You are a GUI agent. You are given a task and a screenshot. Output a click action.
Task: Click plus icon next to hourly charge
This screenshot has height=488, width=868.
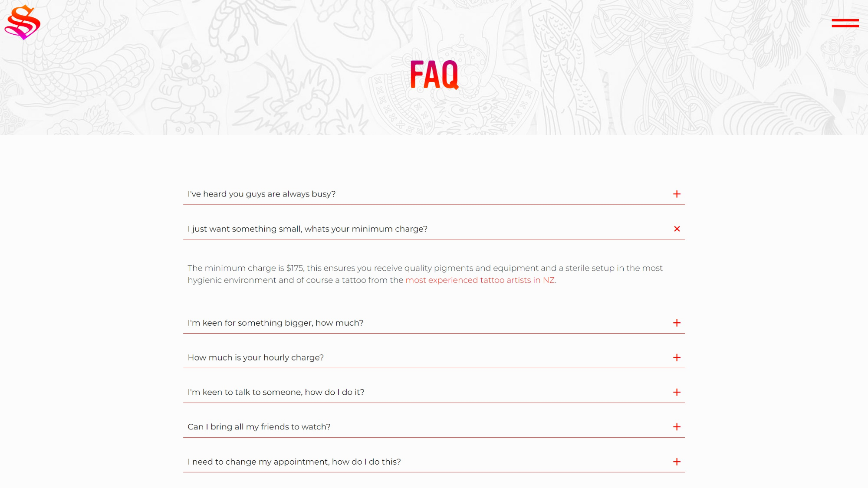677,357
